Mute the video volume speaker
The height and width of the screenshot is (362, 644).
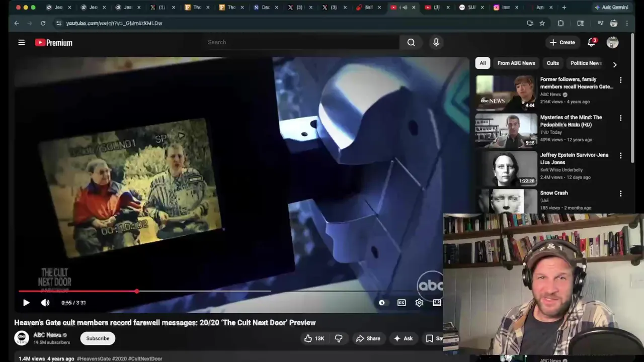pyautogui.click(x=45, y=303)
